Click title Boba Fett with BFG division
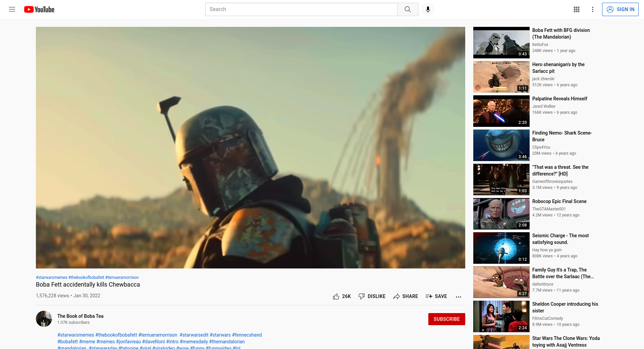This screenshot has width=644, height=349. (561, 34)
